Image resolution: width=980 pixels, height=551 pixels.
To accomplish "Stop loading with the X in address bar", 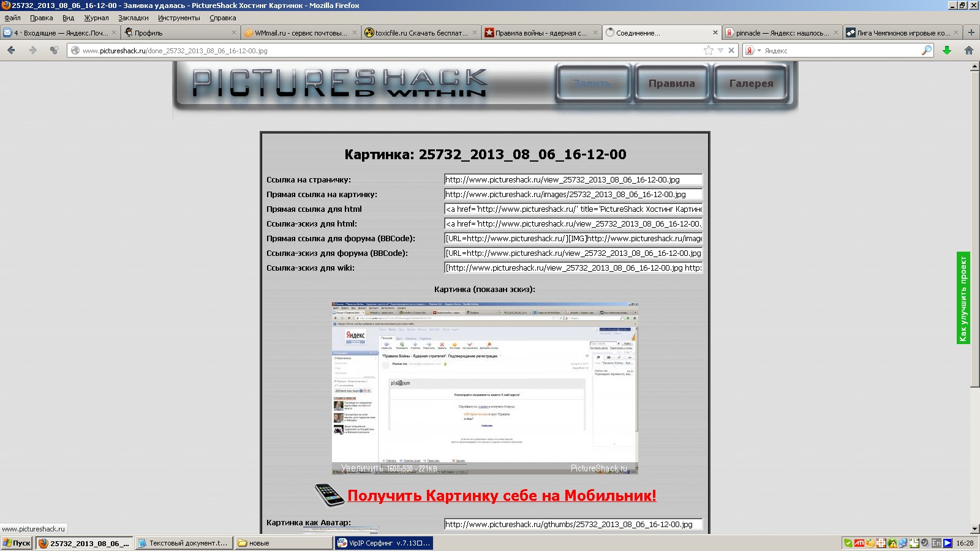I will pos(731,50).
